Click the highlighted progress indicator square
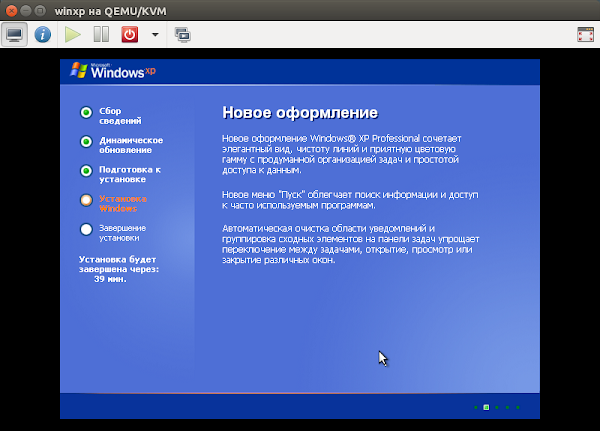Image resolution: width=600 pixels, height=431 pixels. 486,407
